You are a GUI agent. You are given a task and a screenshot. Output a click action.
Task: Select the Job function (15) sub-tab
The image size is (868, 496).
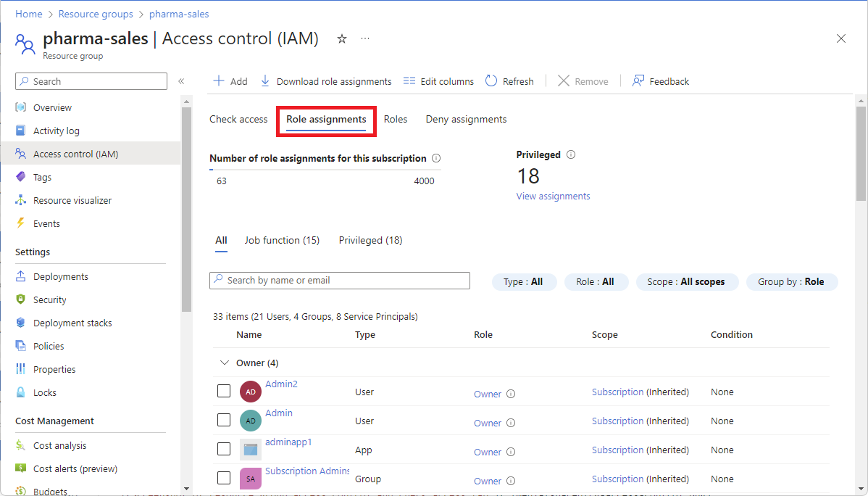coord(282,241)
